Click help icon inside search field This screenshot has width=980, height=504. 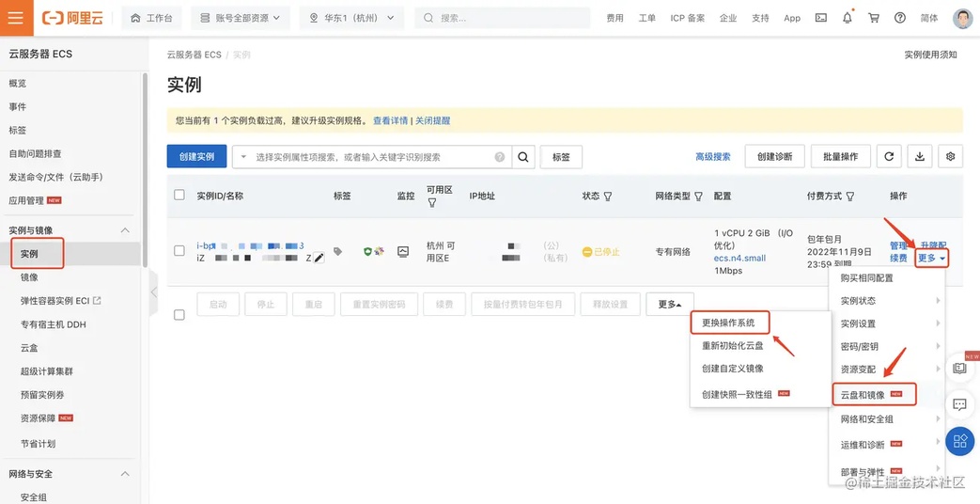coord(499,157)
